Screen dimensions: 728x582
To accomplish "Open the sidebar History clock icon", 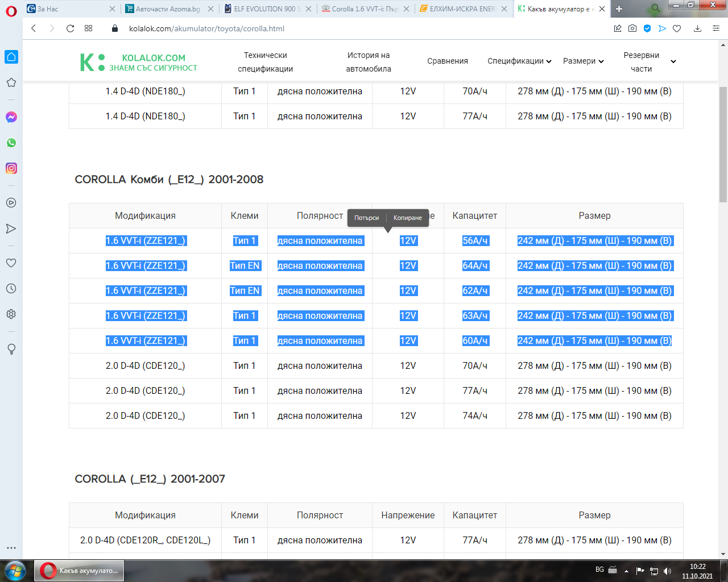I will [x=11, y=289].
